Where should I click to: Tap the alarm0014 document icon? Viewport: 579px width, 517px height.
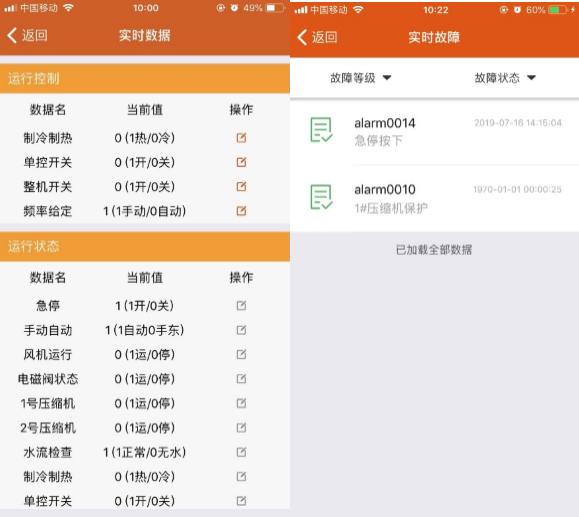[x=321, y=130]
